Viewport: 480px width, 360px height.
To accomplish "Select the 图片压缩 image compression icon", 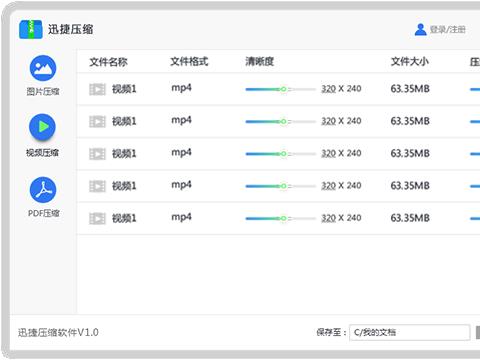I will tap(43, 68).
